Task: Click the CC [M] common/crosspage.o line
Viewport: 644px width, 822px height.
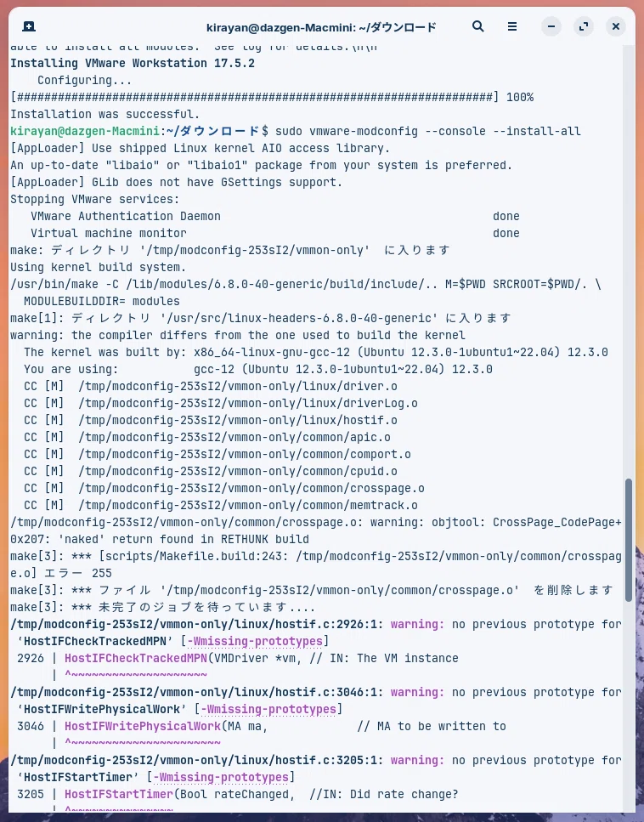Action: click(x=224, y=488)
